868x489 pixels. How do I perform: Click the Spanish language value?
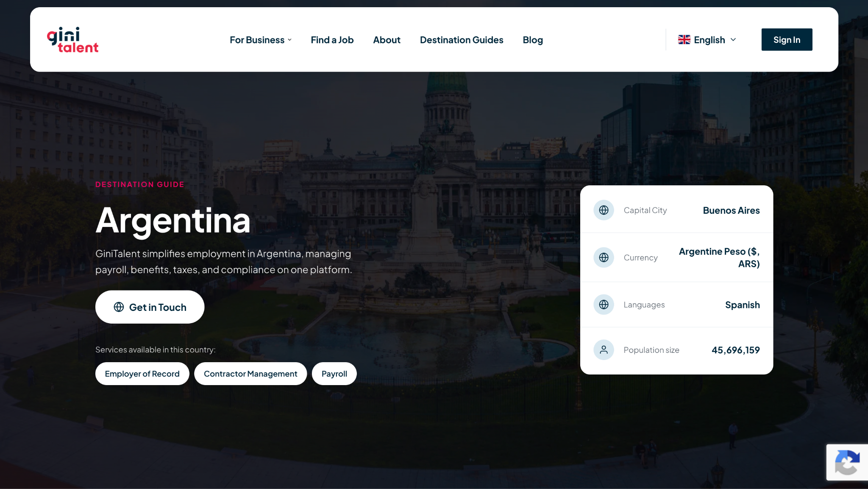point(742,305)
